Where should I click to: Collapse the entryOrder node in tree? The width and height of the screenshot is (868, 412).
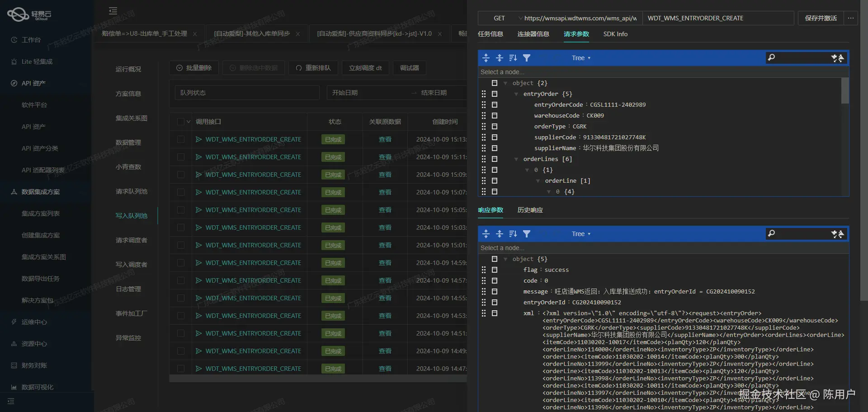pyautogui.click(x=516, y=94)
